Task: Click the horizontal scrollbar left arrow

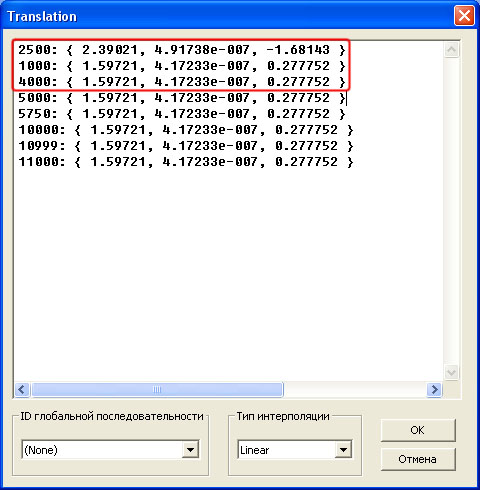Action: [x=22, y=389]
